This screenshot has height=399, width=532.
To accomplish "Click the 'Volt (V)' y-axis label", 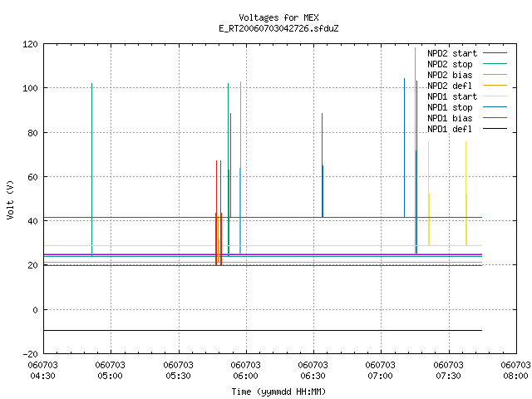I will [10, 200].
